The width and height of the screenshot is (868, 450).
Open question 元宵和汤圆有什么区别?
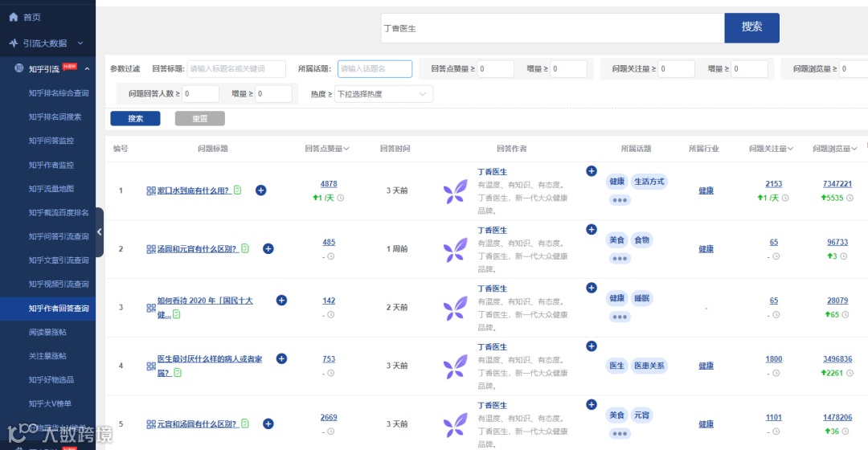click(197, 424)
